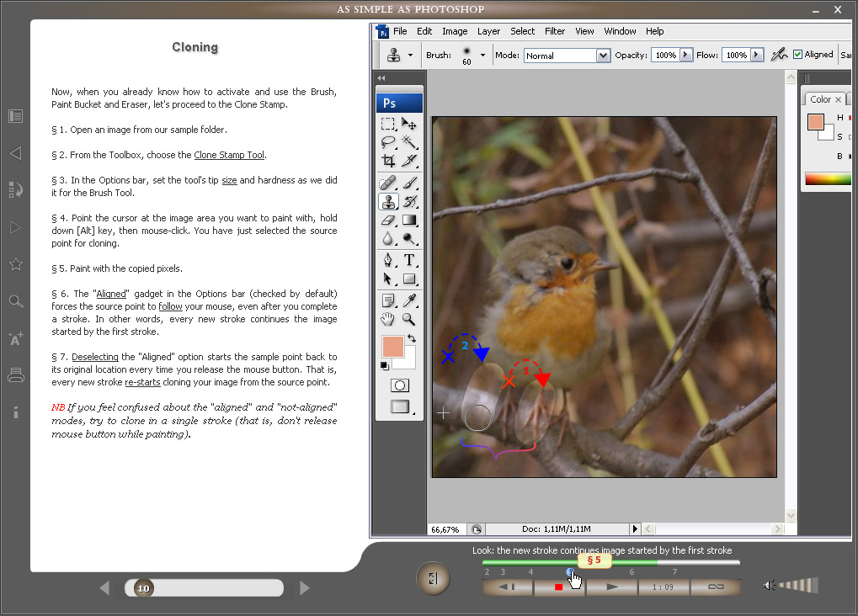The height and width of the screenshot is (616, 858).
Task: Open the Layer menu
Action: (488, 31)
